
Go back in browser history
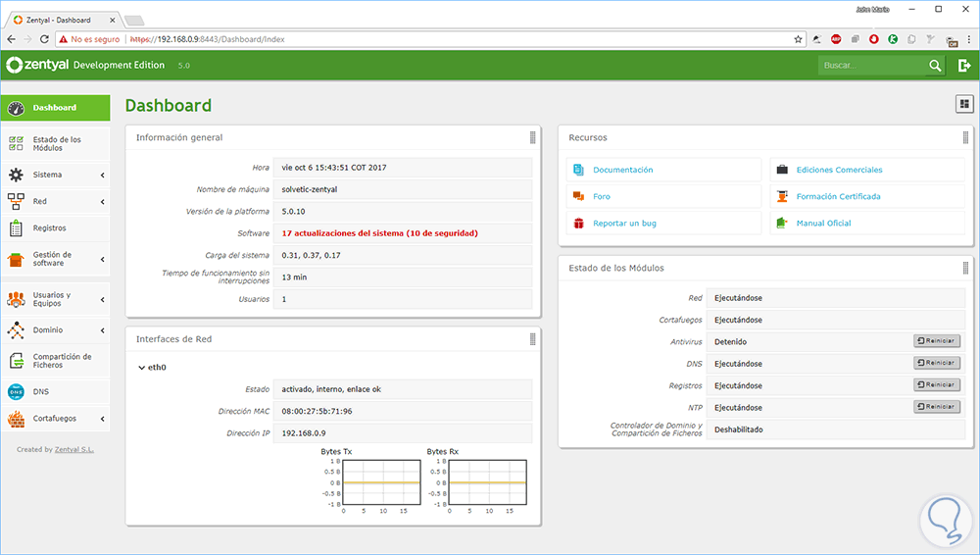(x=11, y=39)
